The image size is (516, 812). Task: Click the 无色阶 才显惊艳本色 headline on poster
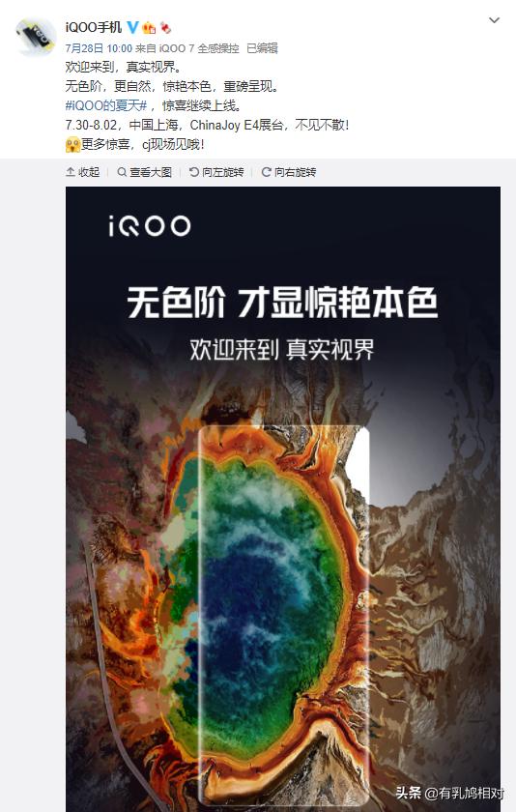tap(282, 302)
